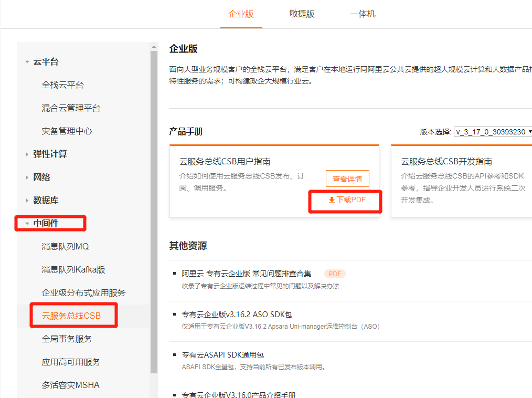
Task: Select 企业级分布式应用服务 in the sidebar
Action: (x=83, y=293)
